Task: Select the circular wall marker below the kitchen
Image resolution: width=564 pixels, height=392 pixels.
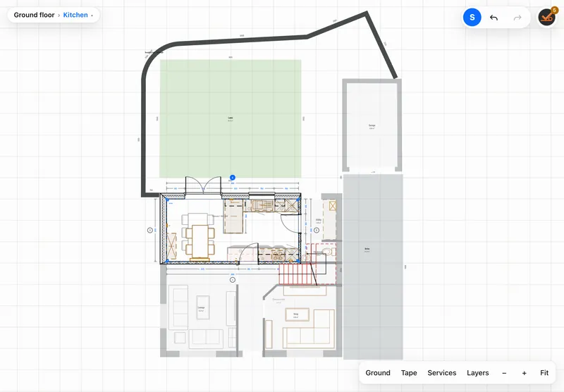Action: click(x=233, y=280)
